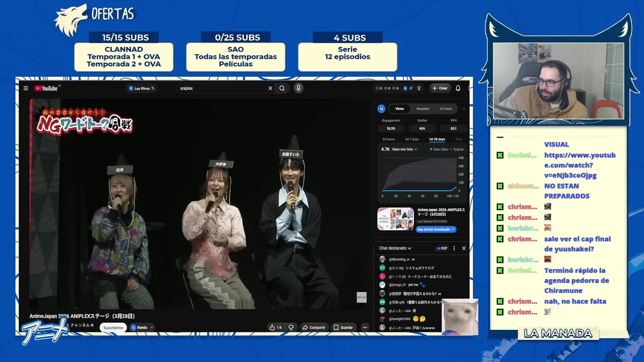Click the video title 'AnimeJapan 2026 ANIPLEXステージ'

(x=83, y=316)
